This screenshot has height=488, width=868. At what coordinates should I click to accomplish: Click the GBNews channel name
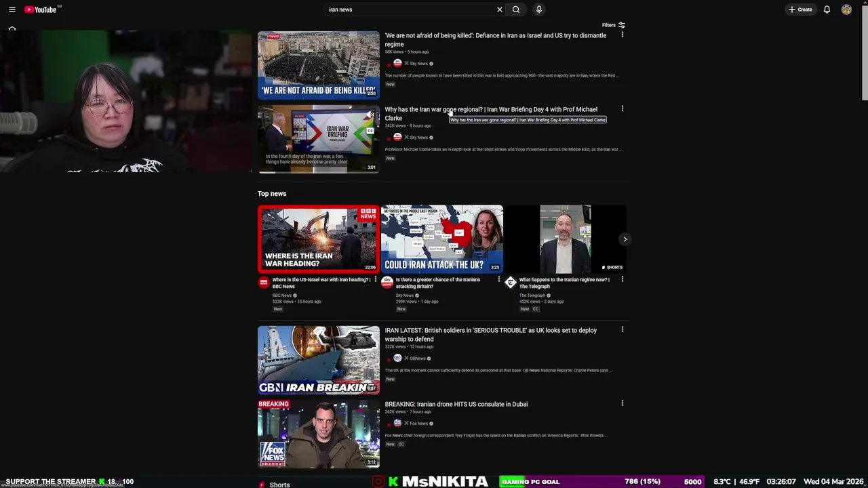(x=417, y=359)
